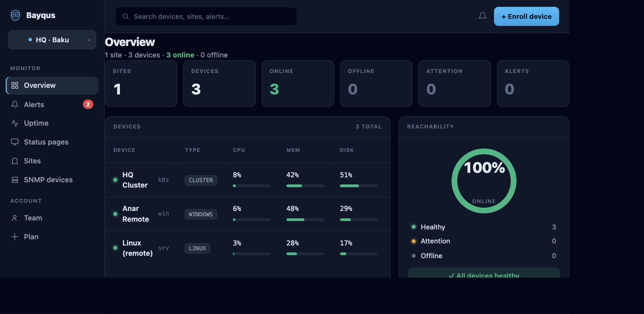Open the Linux (remote) device row
This screenshot has height=314, width=644.
tap(248, 248)
